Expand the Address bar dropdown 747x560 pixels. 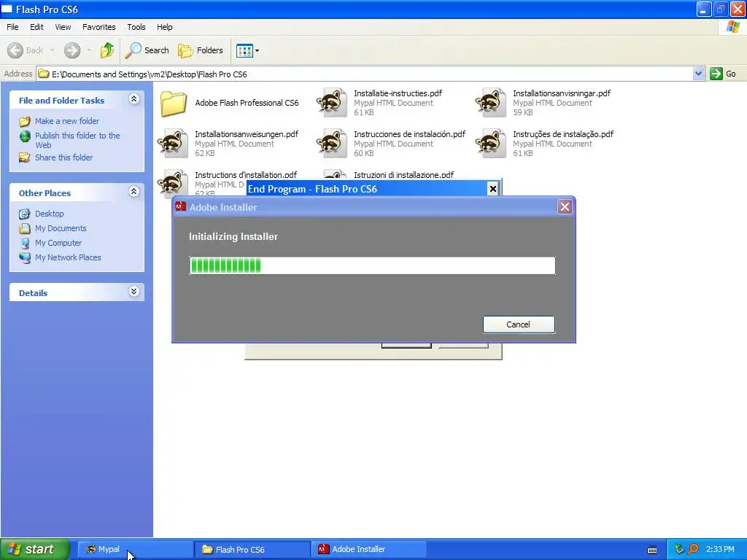click(698, 74)
